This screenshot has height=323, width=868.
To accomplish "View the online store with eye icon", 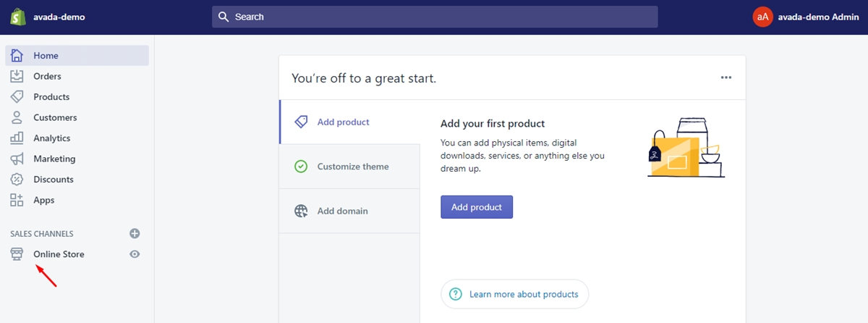I will [x=135, y=254].
